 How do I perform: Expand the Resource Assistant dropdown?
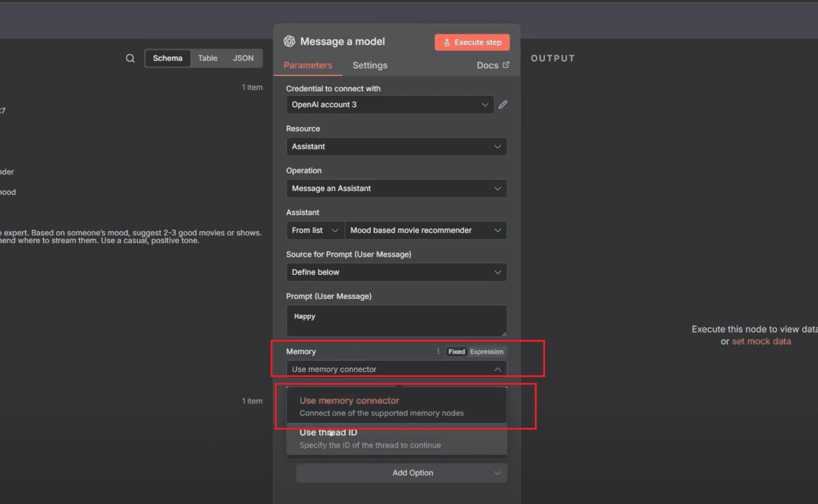click(x=396, y=146)
